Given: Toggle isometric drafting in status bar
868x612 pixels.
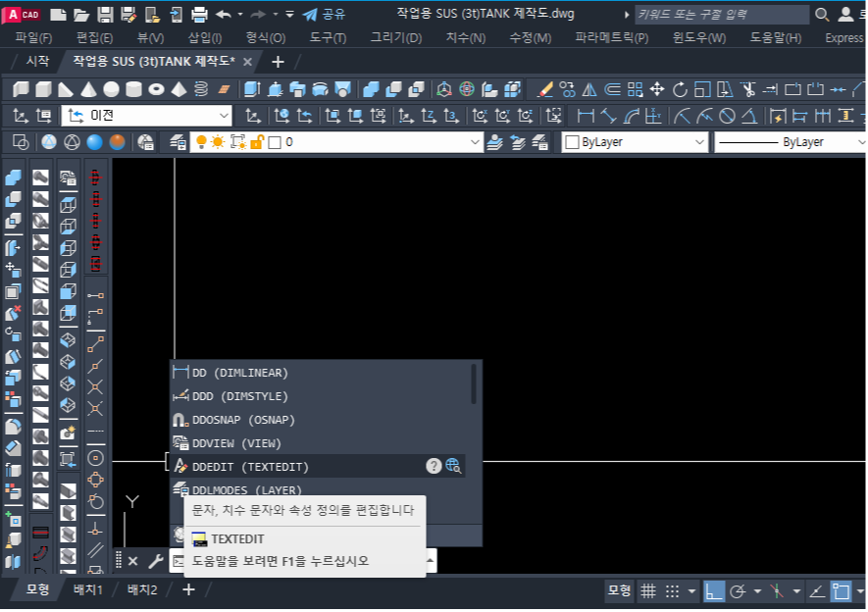Looking at the screenshot, I should [x=777, y=591].
